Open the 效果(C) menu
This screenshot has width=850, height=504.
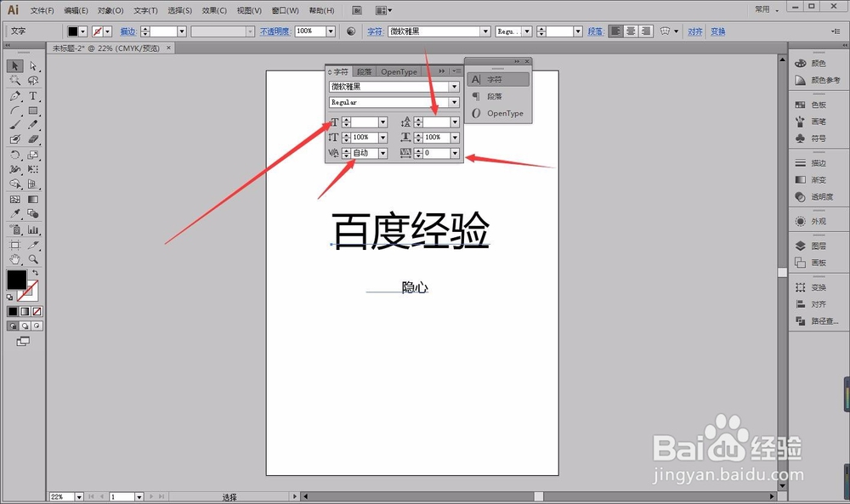214,10
